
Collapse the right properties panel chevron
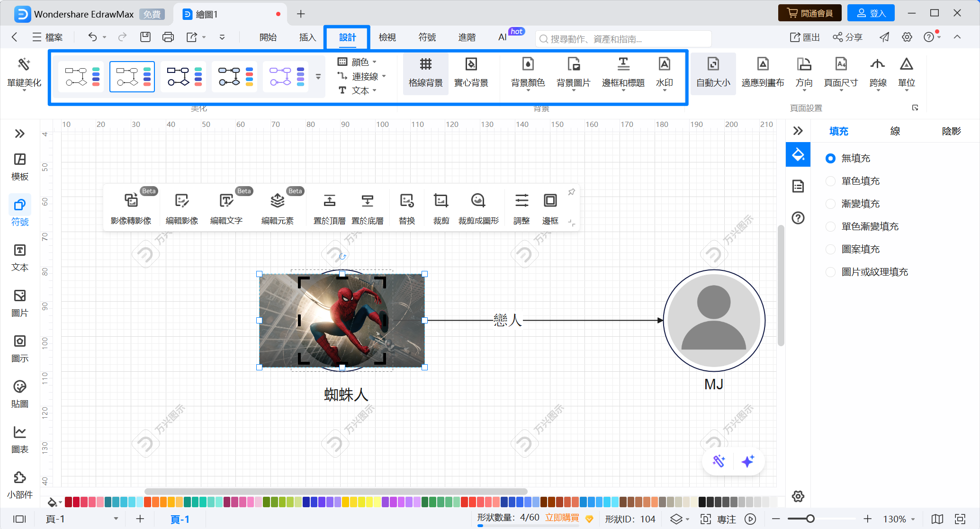798,131
